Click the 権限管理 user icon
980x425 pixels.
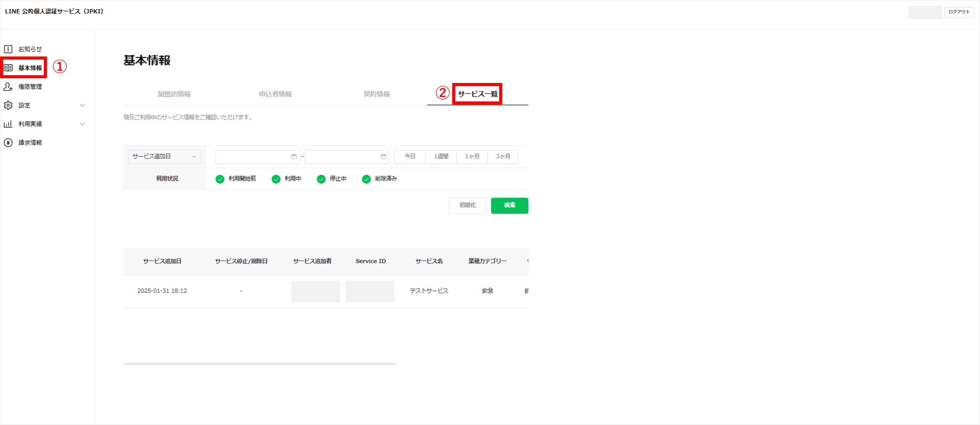click(x=8, y=86)
